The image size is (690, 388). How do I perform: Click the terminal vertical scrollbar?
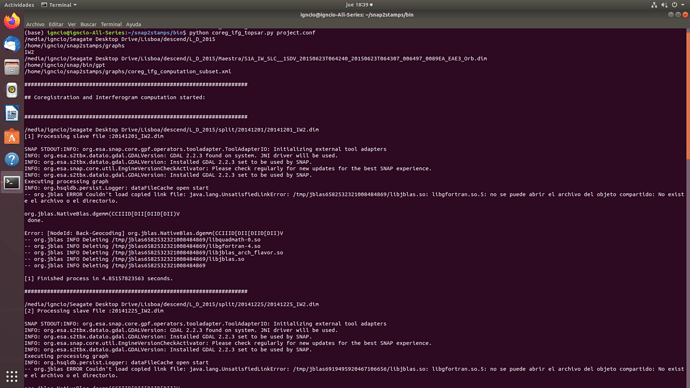(x=687, y=95)
